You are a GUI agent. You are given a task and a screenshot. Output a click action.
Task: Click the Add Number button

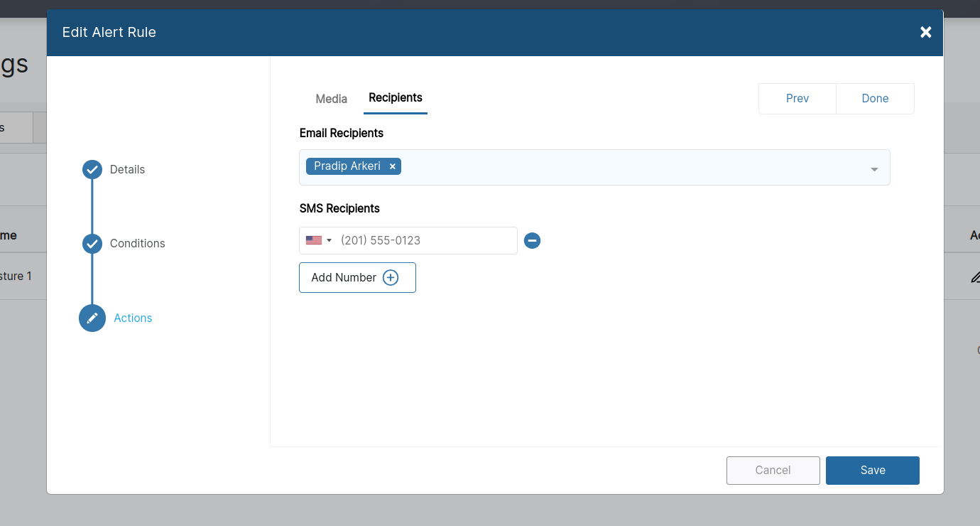click(x=357, y=277)
